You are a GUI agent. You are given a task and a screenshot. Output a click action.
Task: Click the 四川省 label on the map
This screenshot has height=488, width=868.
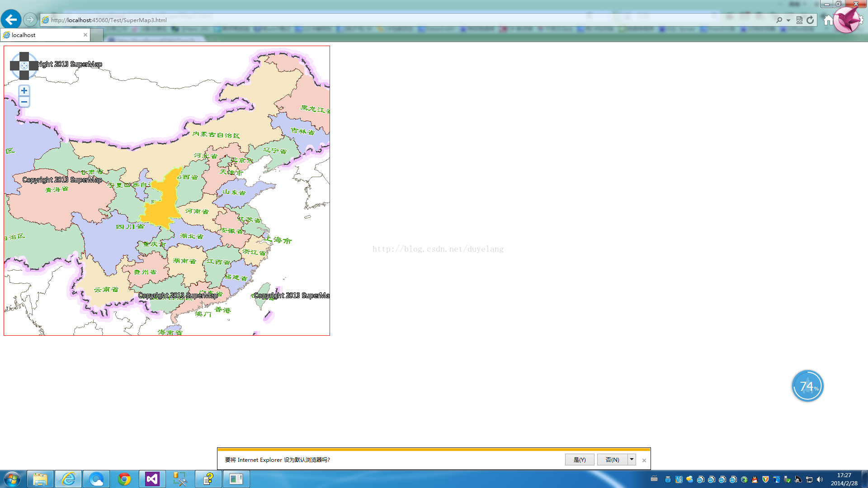(x=130, y=226)
